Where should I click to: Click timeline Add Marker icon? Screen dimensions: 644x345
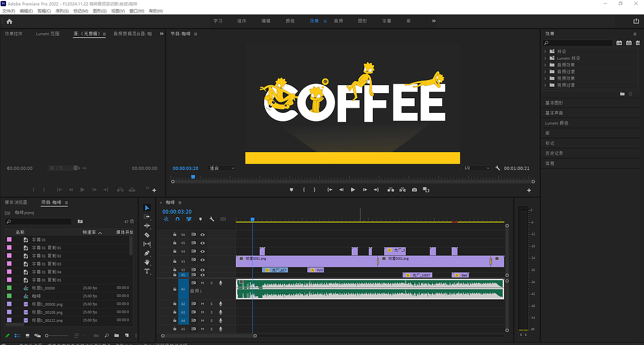200,219
